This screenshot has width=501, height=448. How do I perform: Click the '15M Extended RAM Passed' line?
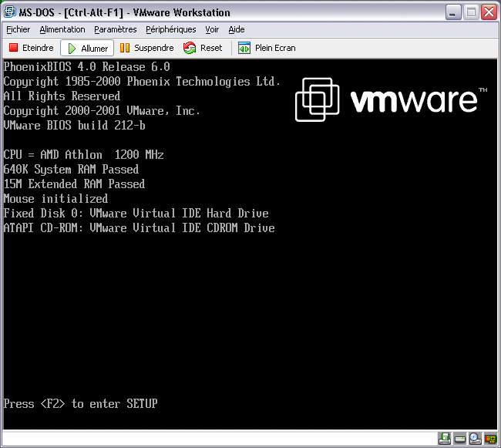tap(74, 184)
